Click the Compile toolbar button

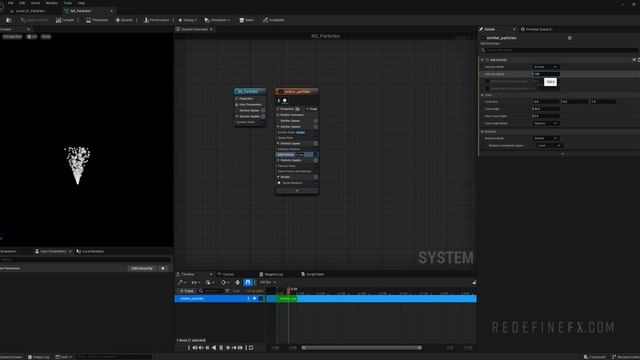coord(65,20)
